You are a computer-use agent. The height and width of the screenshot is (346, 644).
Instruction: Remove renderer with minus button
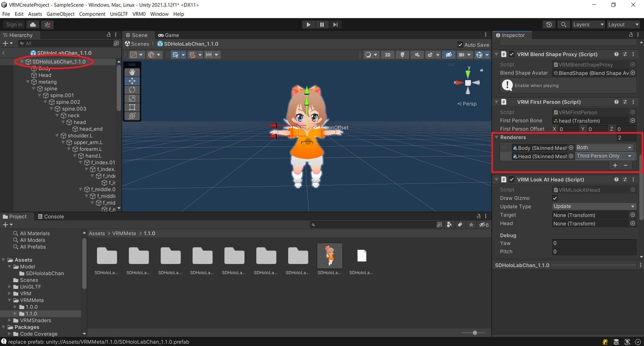point(626,165)
